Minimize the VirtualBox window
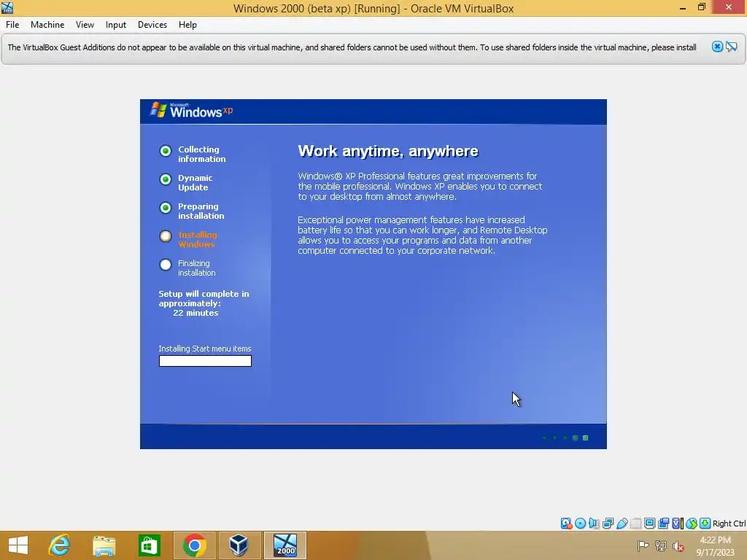747x560 pixels. coord(683,7)
